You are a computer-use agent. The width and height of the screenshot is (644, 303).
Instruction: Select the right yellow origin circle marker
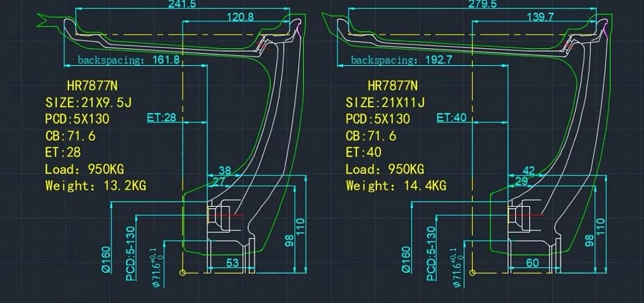click(472, 272)
